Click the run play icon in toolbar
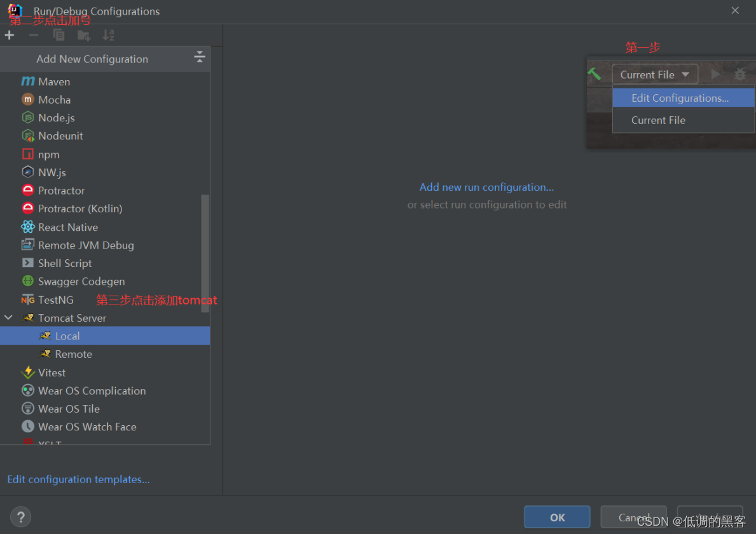 click(715, 74)
